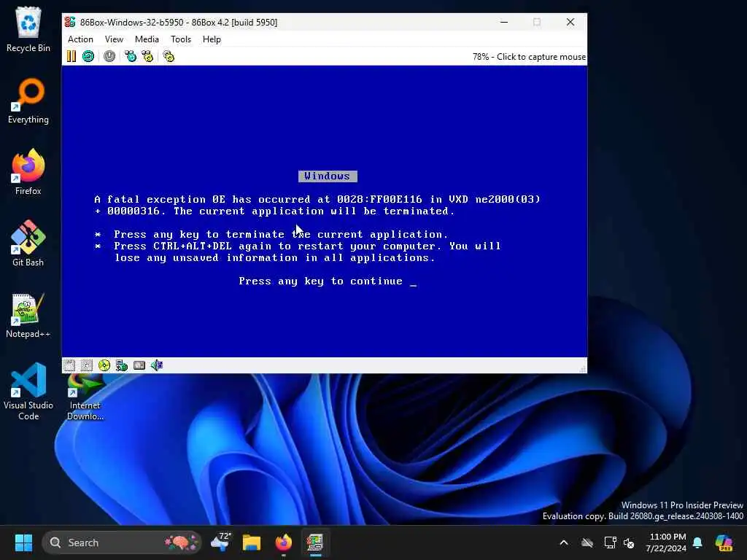Open the Action menu
The image size is (747, 560).
point(80,39)
